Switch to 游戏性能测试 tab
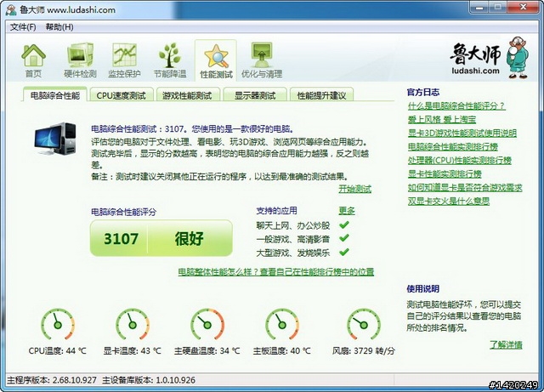544x392 pixels. point(187,95)
